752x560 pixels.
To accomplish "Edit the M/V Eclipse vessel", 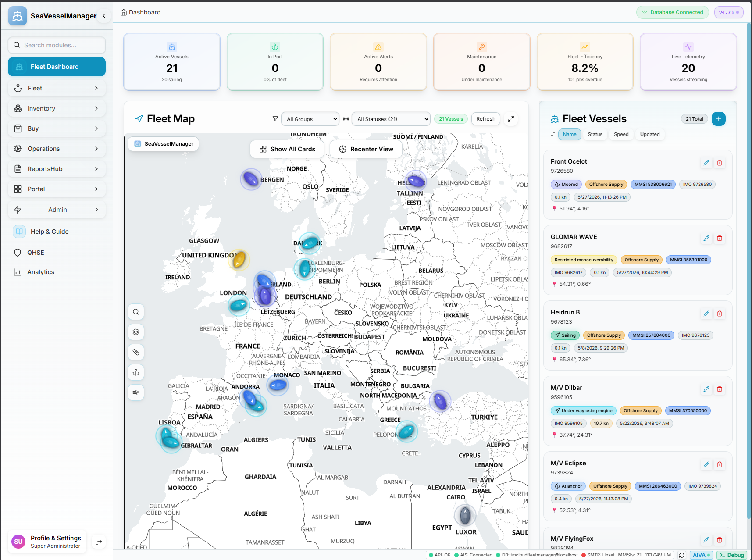I will [x=706, y=464].
